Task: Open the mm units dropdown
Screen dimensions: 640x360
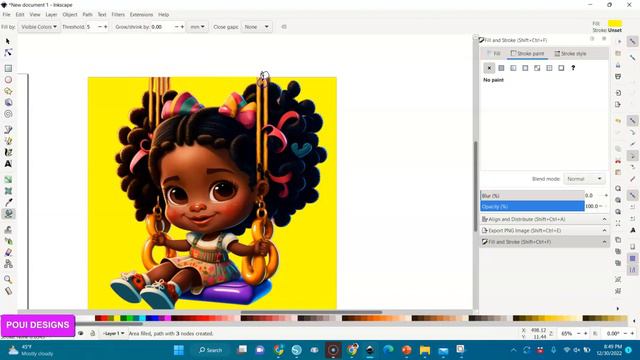Action: (198, 27)
